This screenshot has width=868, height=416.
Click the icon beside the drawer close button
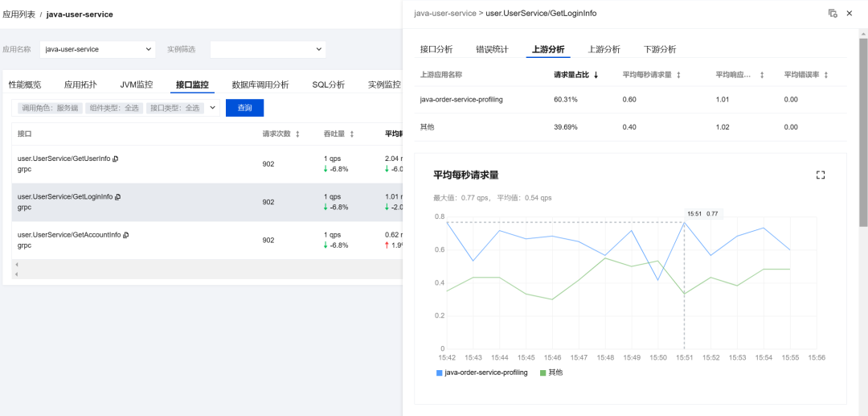[x=832, y=14]
